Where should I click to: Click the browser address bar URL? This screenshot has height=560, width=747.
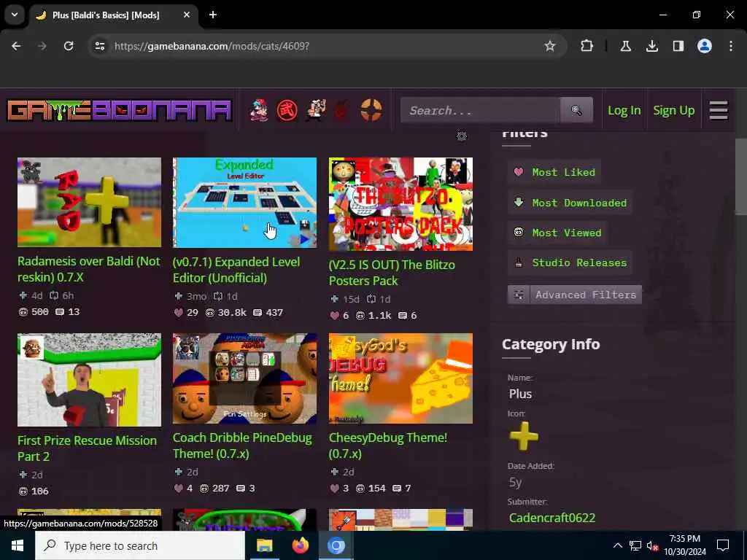point(212,46)
